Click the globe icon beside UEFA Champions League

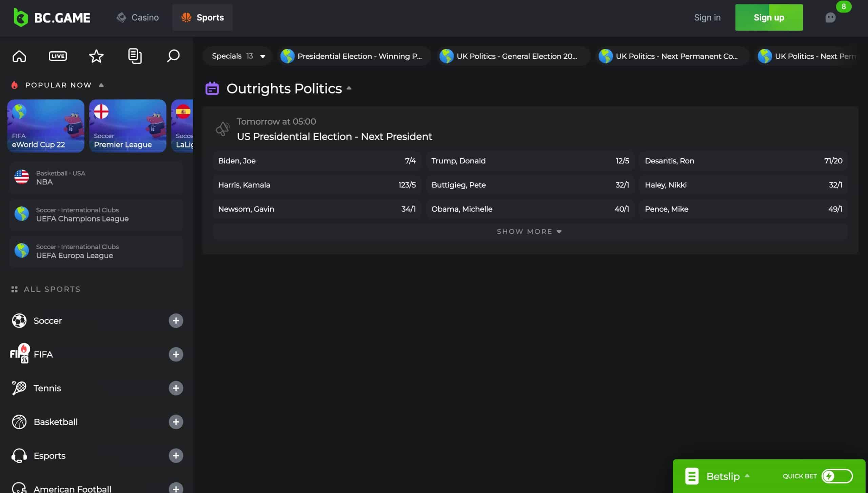click(22, 214)
